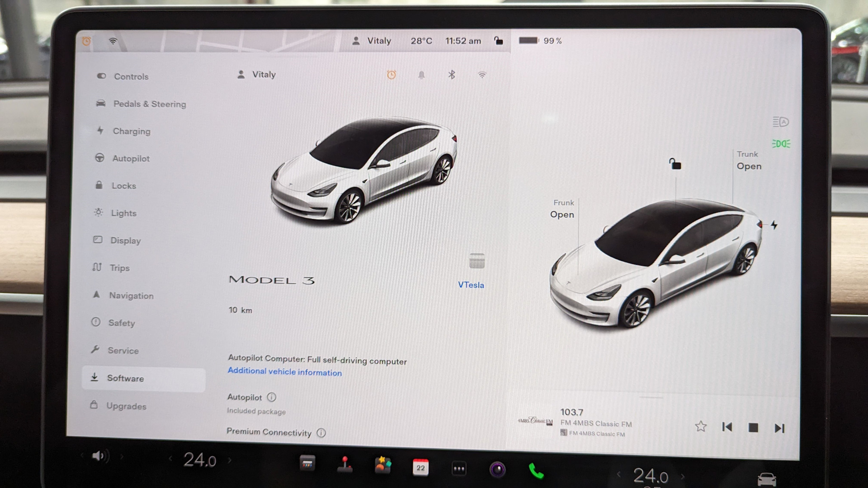The image size is (868, 488).
Task: Tap the left chevron next to temperature 24.0
Action: click(x=171, y=459)
